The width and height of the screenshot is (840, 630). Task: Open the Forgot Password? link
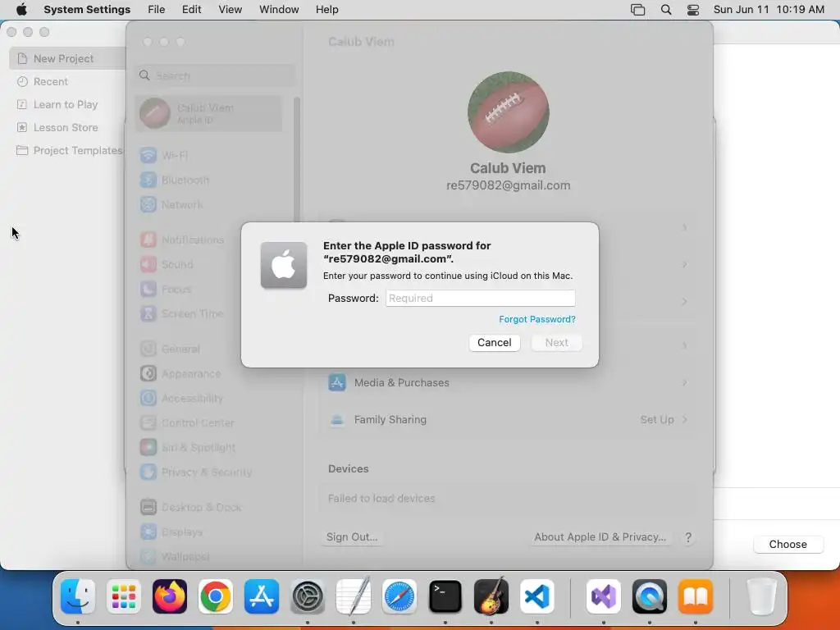coord(536,319)
